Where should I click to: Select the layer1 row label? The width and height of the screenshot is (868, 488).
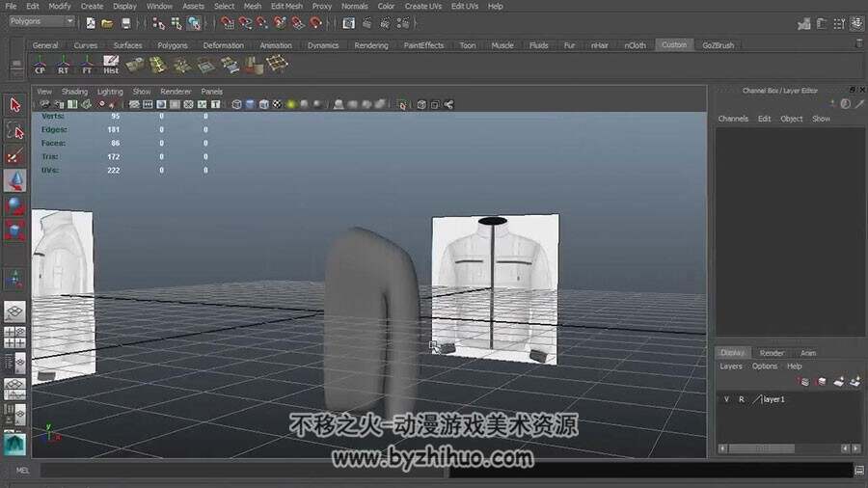pyautogui.click(x=773, y=399)
